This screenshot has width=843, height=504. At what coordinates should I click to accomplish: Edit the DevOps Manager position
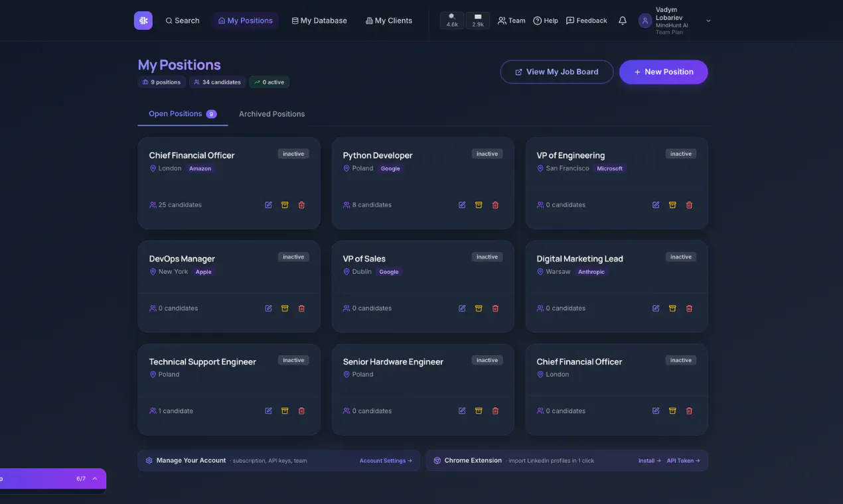point(268,308)
